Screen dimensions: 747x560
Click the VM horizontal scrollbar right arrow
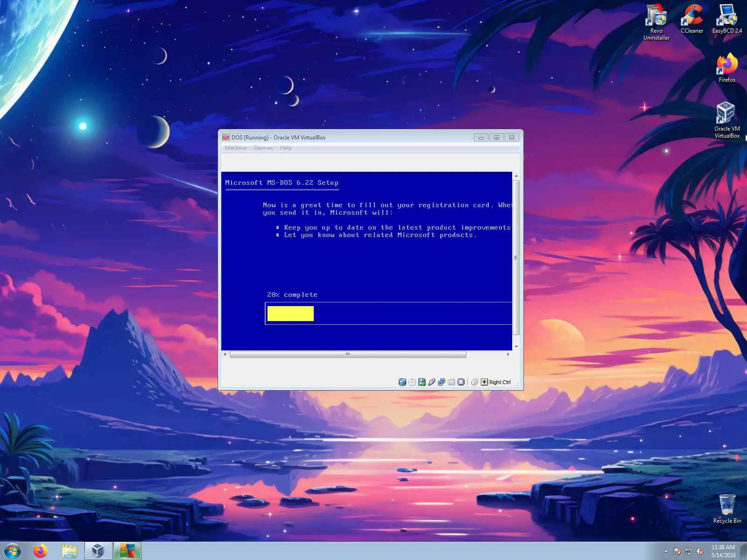pyautogui.click(x=508, y=354)
